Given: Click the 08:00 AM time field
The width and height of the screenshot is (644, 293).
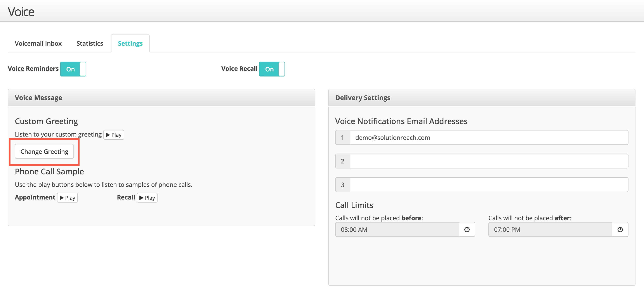Looking at the screenshot, I should click(397, 229).
